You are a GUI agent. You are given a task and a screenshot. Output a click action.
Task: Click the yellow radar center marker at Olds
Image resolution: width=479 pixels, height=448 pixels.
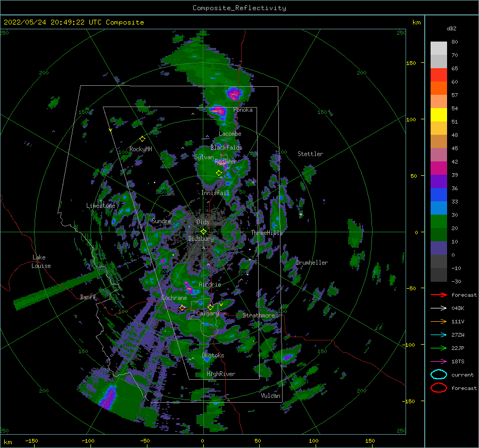(x=203, y=232)
